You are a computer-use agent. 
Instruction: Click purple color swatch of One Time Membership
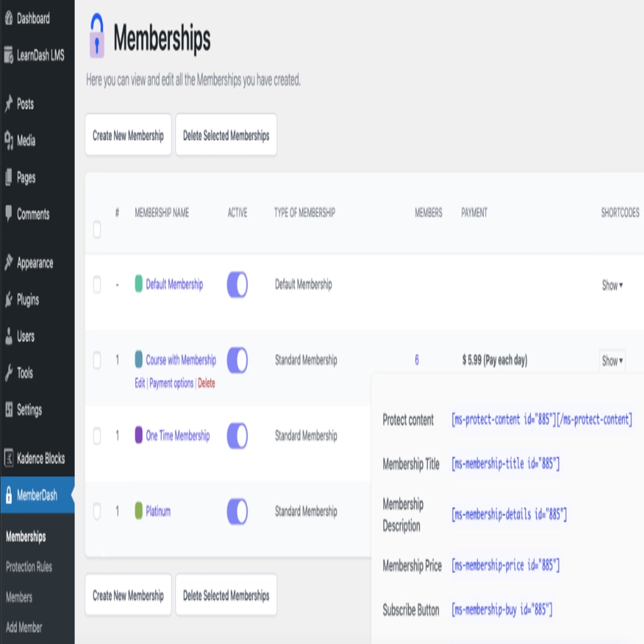(x=139, y=435)
